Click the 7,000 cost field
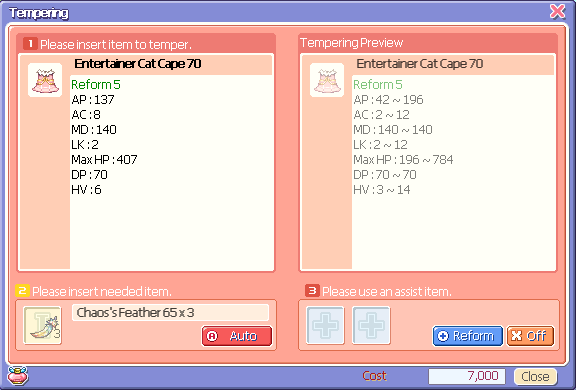This screenshot has width=576, height=390. pyautogui.click(x=467, y=376)
